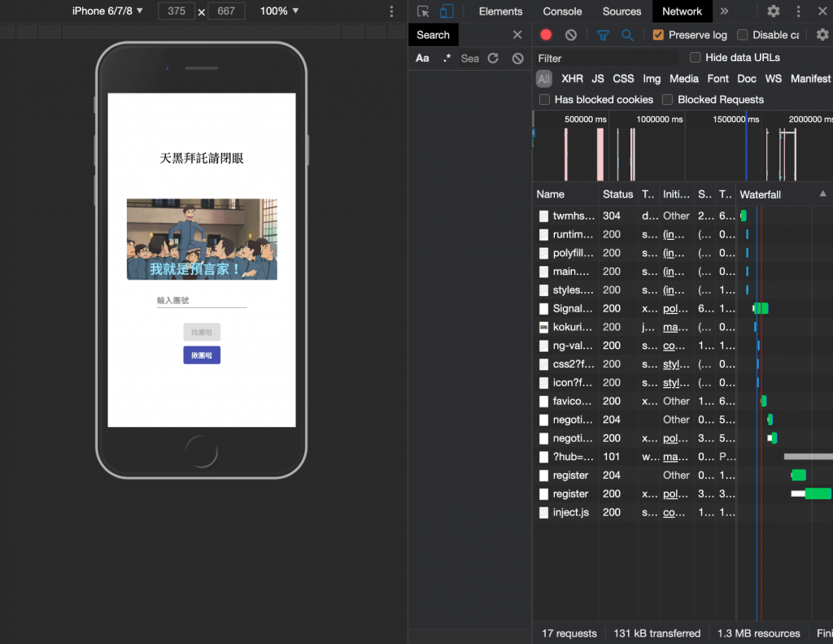This screenshot has height=644, width=833.
Task: Click the 輸入團號 input field
Action: [202, 301]
